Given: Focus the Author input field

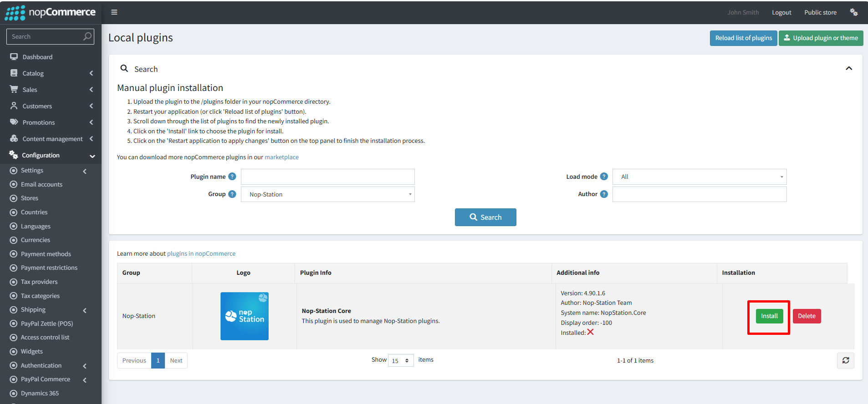Looking at the screenshot, I should [x=700, y=194].
